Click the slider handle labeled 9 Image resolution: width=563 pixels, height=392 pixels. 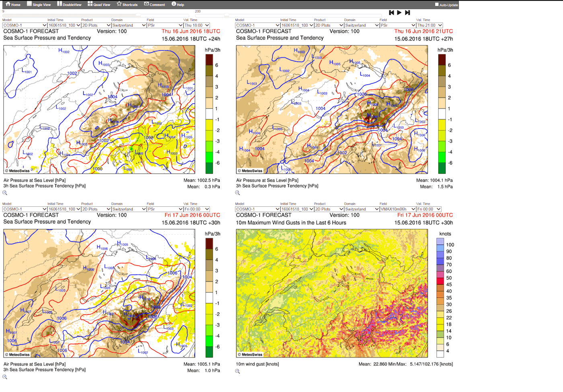[x=138, y=15]
